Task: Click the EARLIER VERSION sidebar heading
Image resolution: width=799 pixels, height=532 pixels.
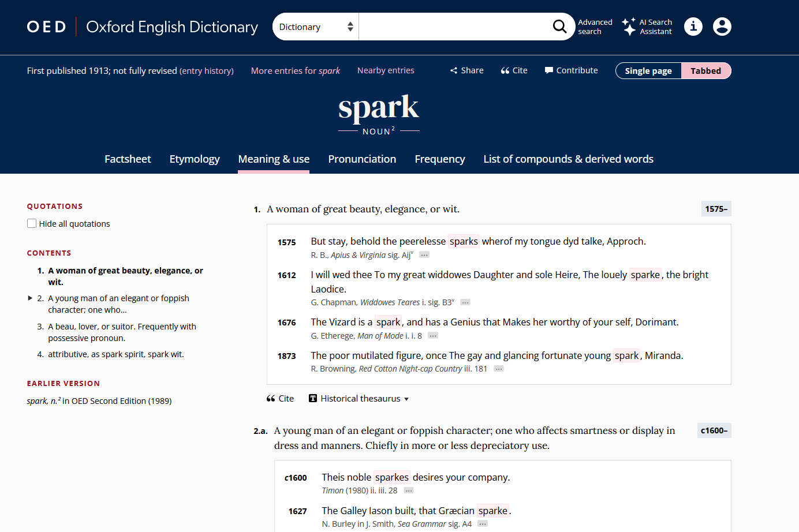Action: point(64,383)
